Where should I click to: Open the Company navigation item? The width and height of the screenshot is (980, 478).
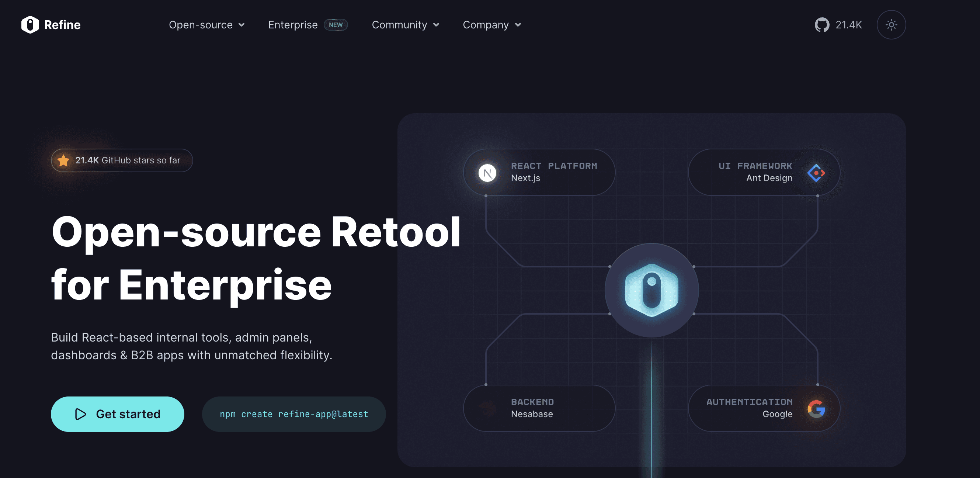click(x=492, y=25)
